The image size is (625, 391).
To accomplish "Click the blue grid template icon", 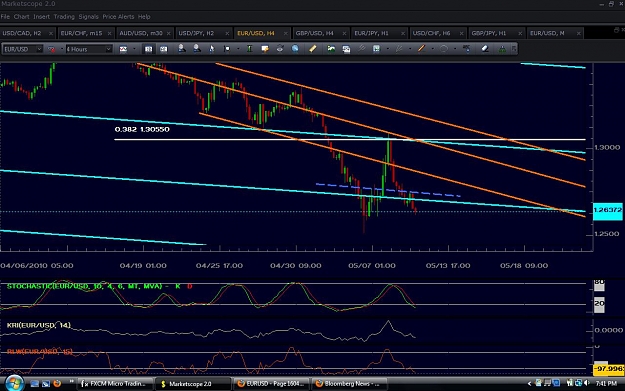I will (376, 49).
